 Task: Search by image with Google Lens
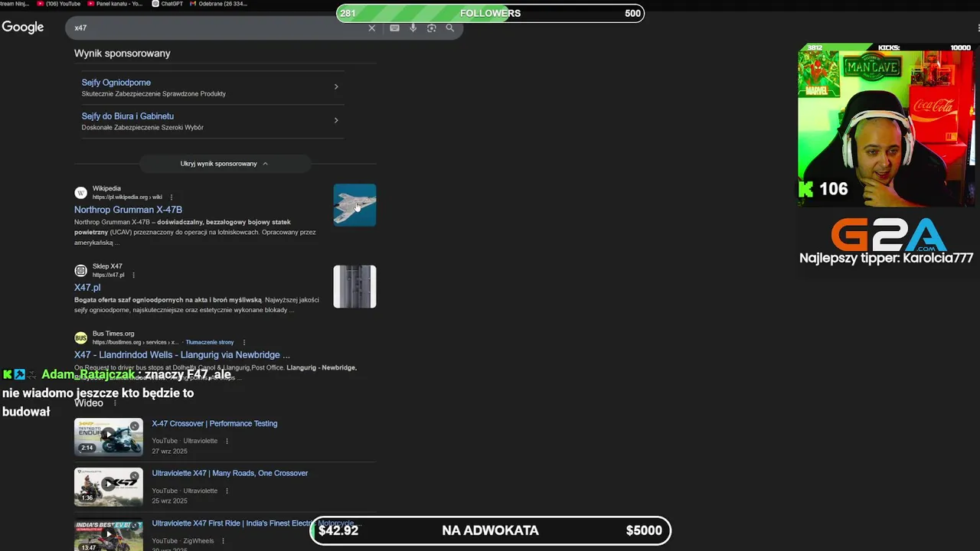[431, 28]
